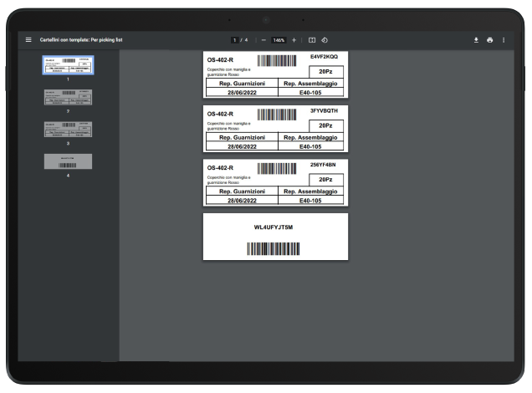Click the zoom out minus icon

pos(263,40)
